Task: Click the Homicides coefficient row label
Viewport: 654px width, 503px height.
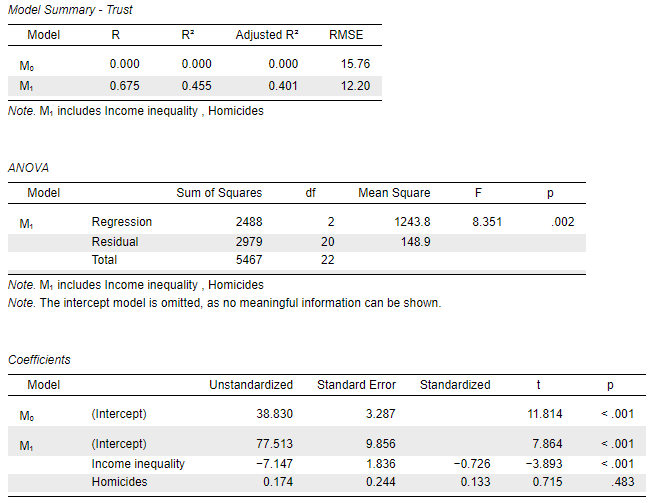Action: pyautogui.click(x=119, y=482)
